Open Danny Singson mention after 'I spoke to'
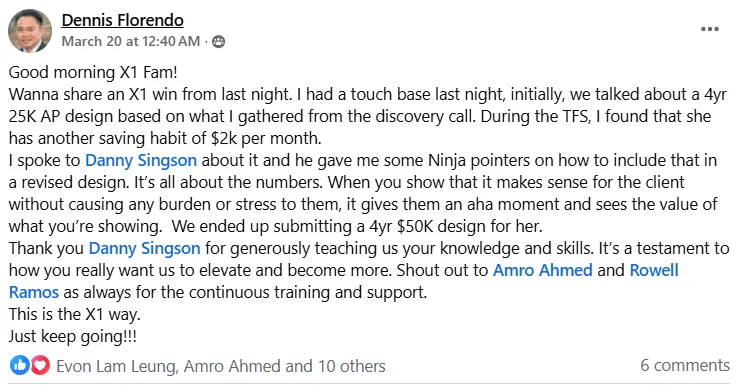 tap(141, 161)
